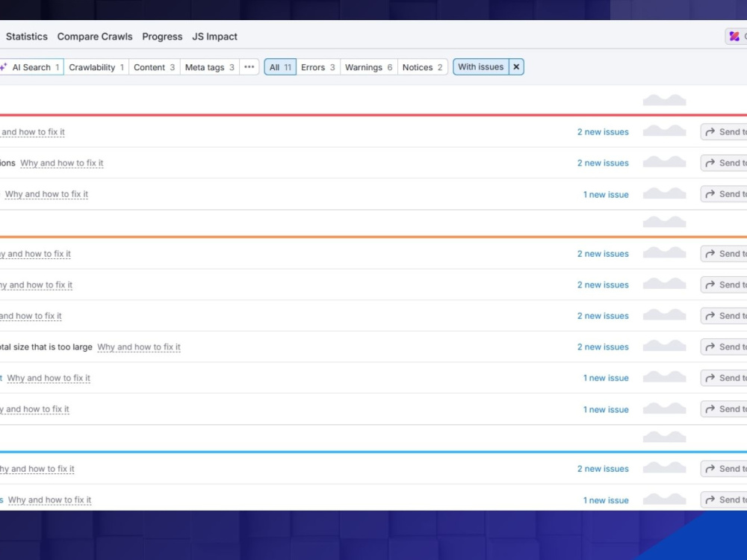This screenshot has height=560, width=747.
Task: Open 'Why and how to fix it' in last notices row
Action: coord(49,500)
